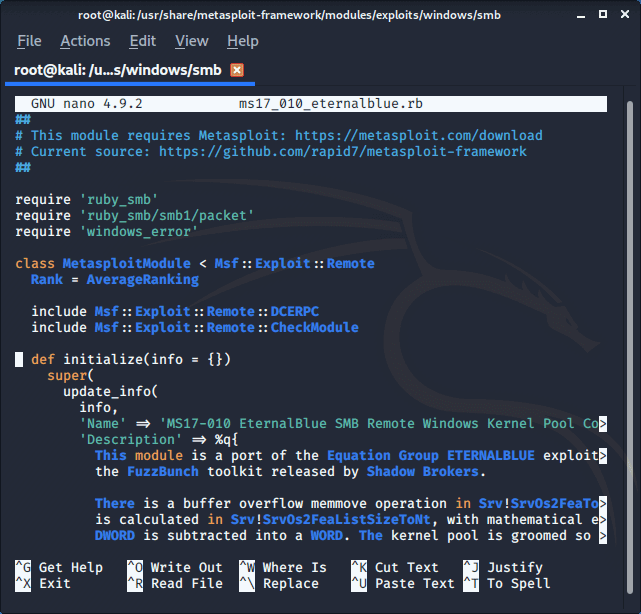Click the ms17_010_eternalblue.rb filename in title bar

[x=331, y=104]
